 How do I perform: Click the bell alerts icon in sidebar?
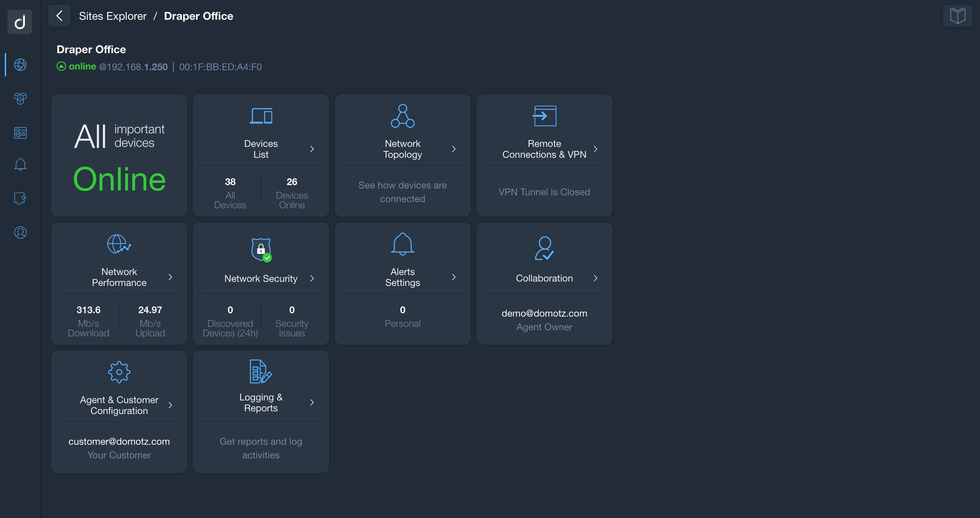(20, 164)
